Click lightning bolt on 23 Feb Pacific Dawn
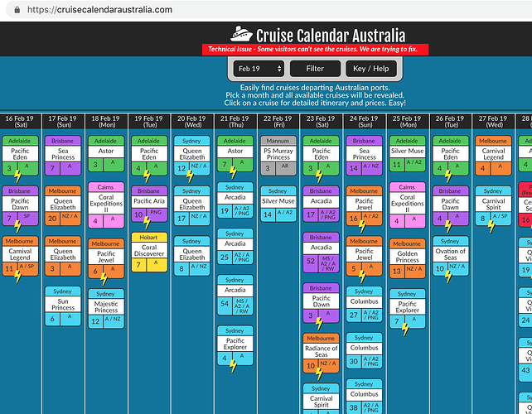This screenshot has height=414, width=532. point(319,324)
